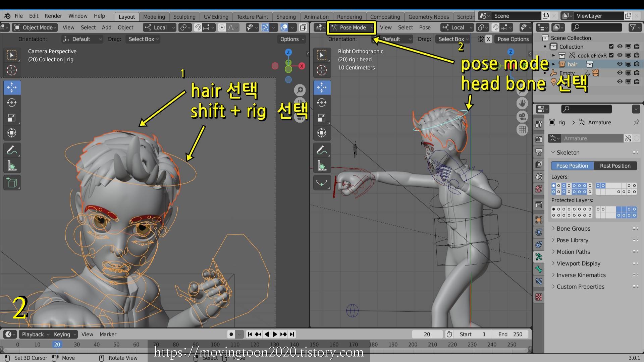Screen dimensions: 644x362
Task: Open left viewport Local orientation dropdown
Action: click(x=160, y=27)
